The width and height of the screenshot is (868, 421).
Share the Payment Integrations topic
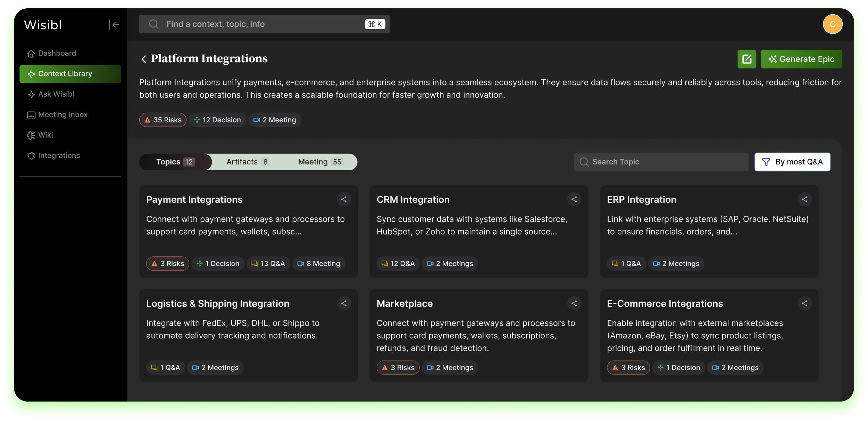click(x=344, y=199)
